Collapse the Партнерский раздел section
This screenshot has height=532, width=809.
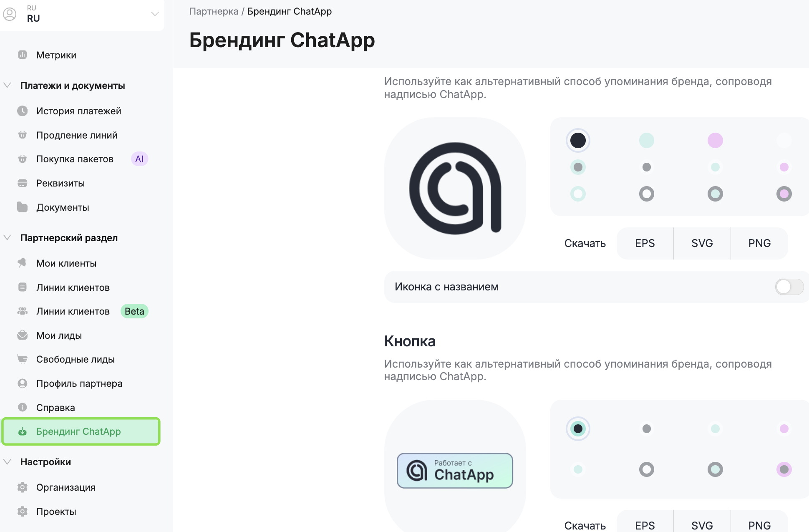[x=7, y=238]
